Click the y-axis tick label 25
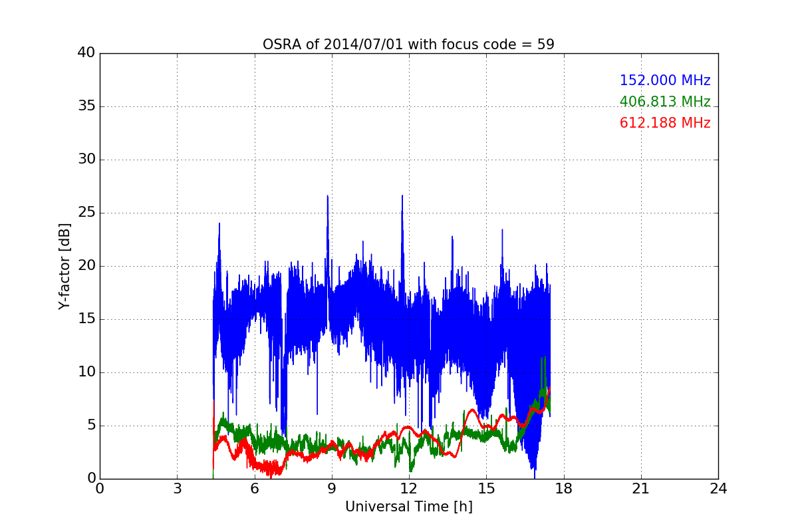This screenshot has height=532, width=798. pos(87,213)
